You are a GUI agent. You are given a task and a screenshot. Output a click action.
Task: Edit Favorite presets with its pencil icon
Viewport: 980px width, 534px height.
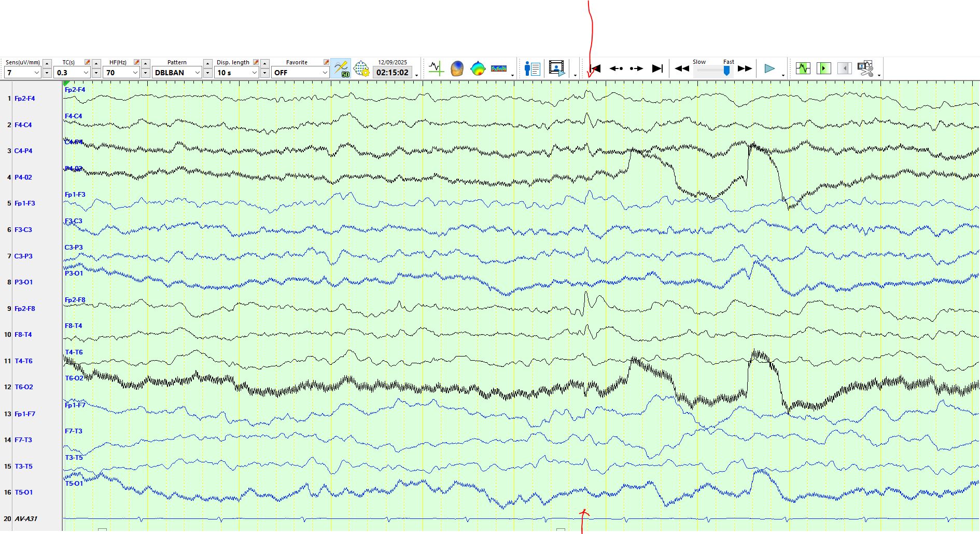pos(326,62)
